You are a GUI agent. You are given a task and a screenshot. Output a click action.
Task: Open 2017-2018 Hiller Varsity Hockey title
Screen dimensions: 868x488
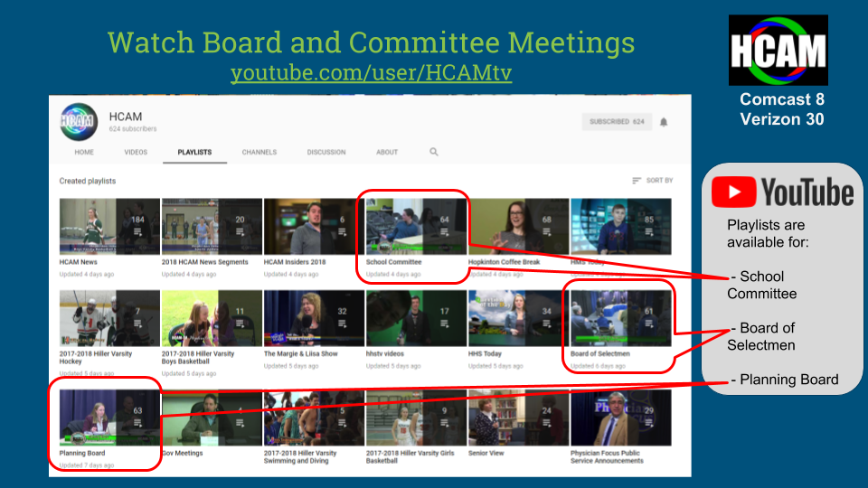(x=96, y=358)
